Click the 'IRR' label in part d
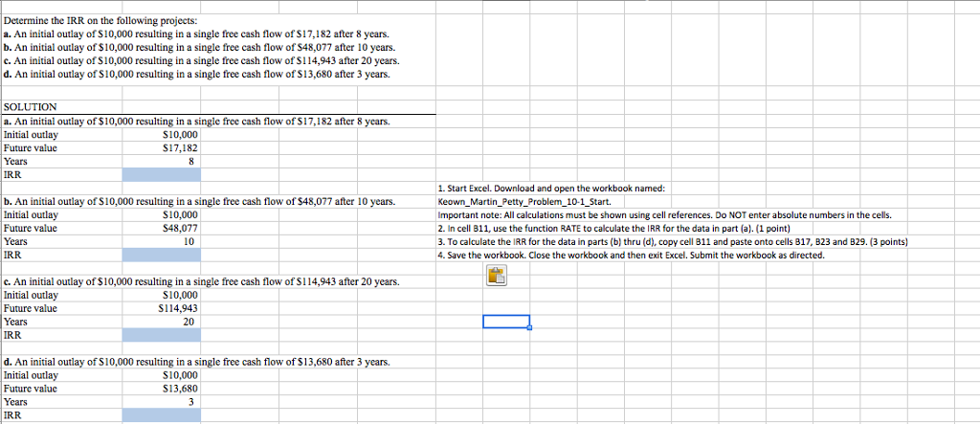Image resolution: width=980 pixels, height=424 pixels. click(11, 415)
